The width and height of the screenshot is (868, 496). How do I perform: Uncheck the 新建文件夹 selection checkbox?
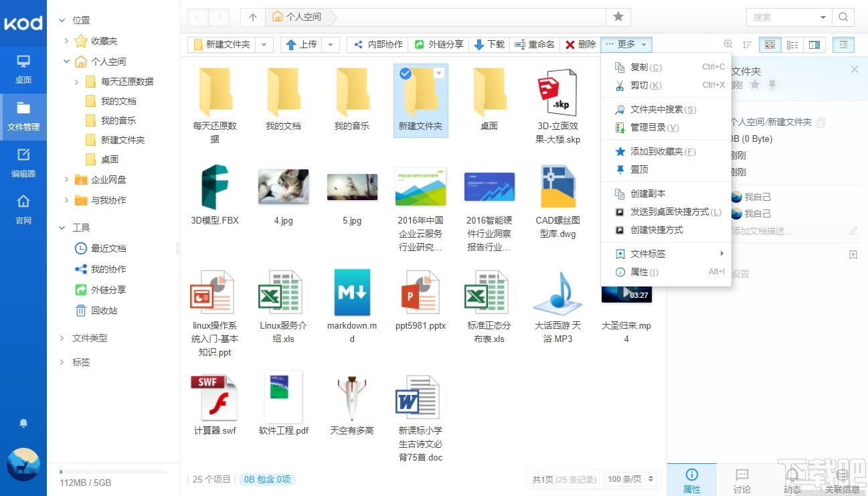tap(405, 74)
